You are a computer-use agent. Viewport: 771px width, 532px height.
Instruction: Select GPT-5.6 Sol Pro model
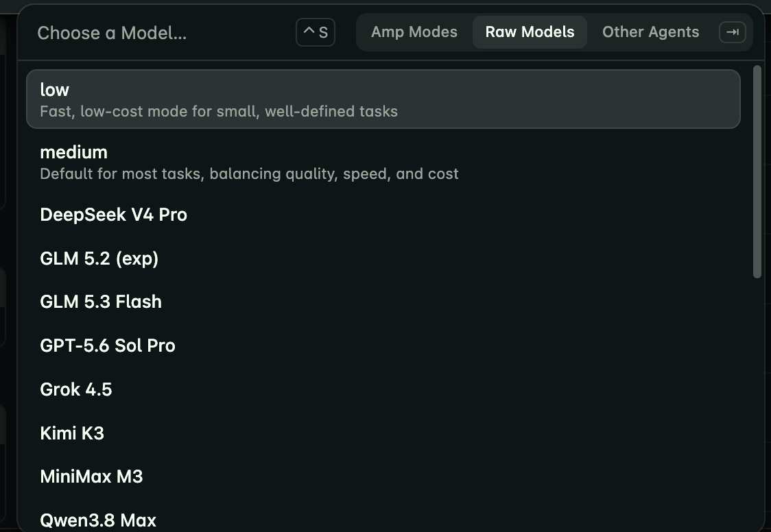[383, 346]
